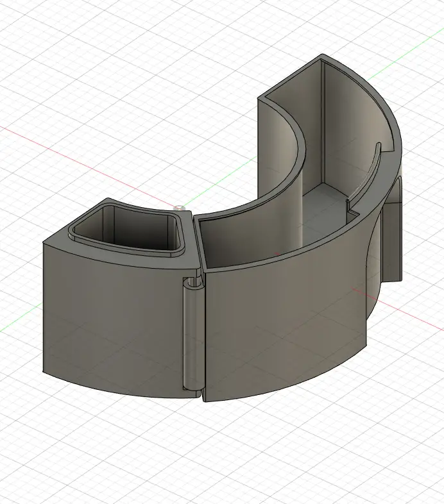Select the bottom end of the hinge

point(191,389)
